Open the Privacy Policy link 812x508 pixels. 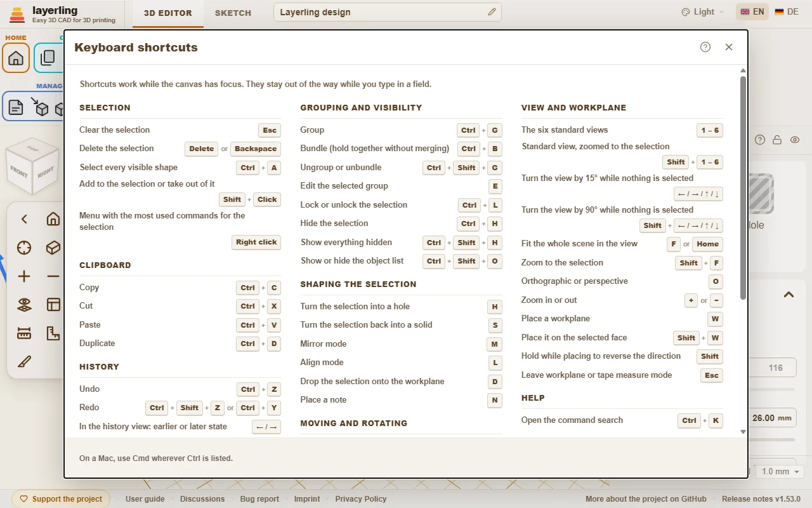pyautogui.click(x=361, y=499)
